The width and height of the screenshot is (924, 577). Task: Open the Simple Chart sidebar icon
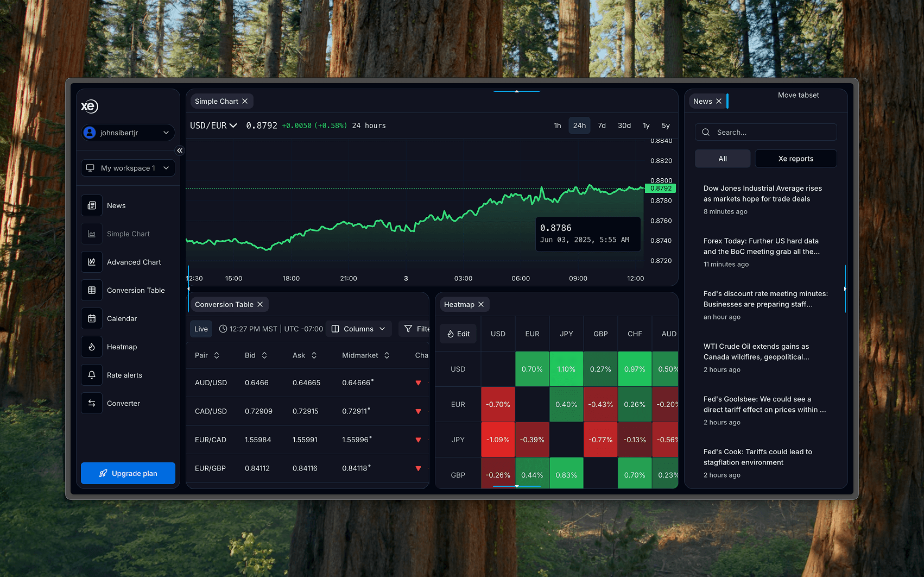click(x=91, y=234)
